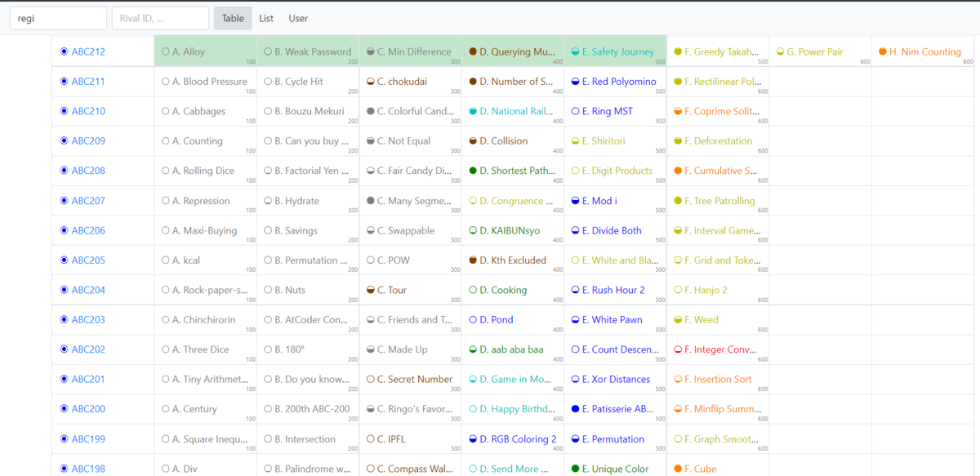Click the blue rating circle beside ABC212
This screenshot has width=980, height=476.
click(64, 51)
